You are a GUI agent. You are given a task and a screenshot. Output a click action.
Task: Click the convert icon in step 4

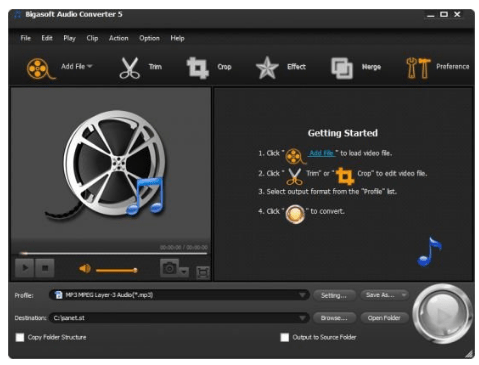point(295,214)
